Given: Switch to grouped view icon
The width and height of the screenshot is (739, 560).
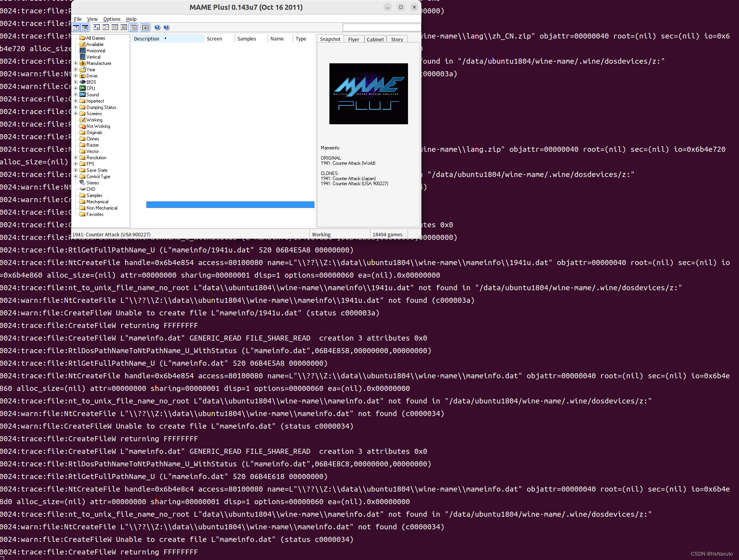Looking at the screenshot, I should pyautogui.click(x=133, y=28).
